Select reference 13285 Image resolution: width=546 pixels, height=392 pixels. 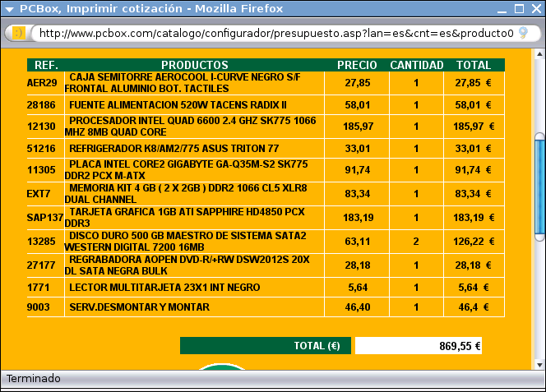41,242
